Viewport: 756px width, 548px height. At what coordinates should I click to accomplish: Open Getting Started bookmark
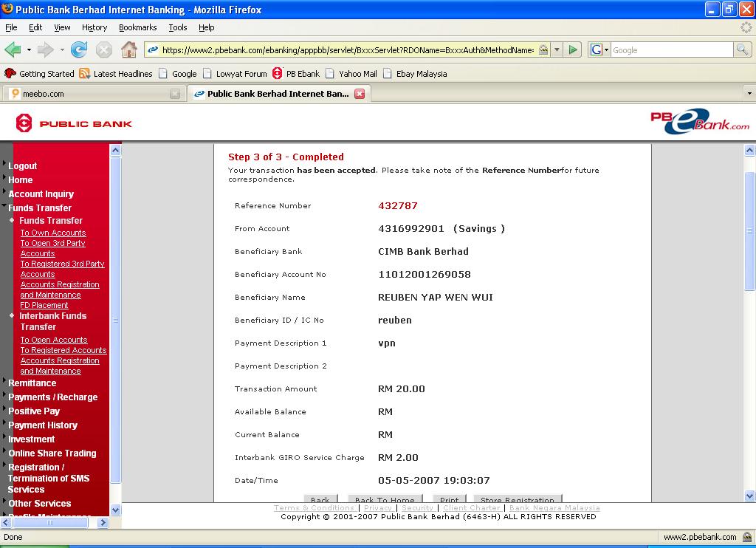coord(40,74)
